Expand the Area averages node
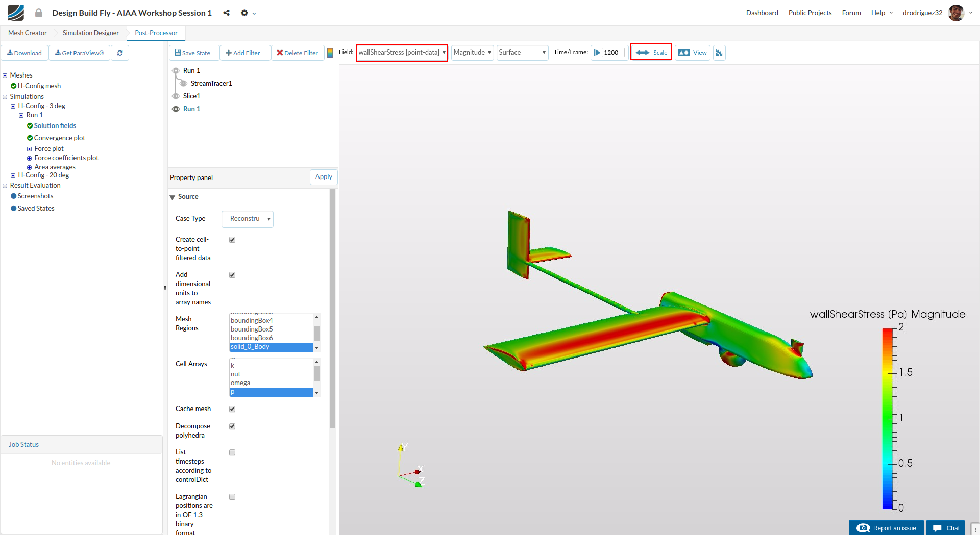The width and height of the screenshot is (980, 535). pos(30,168)
